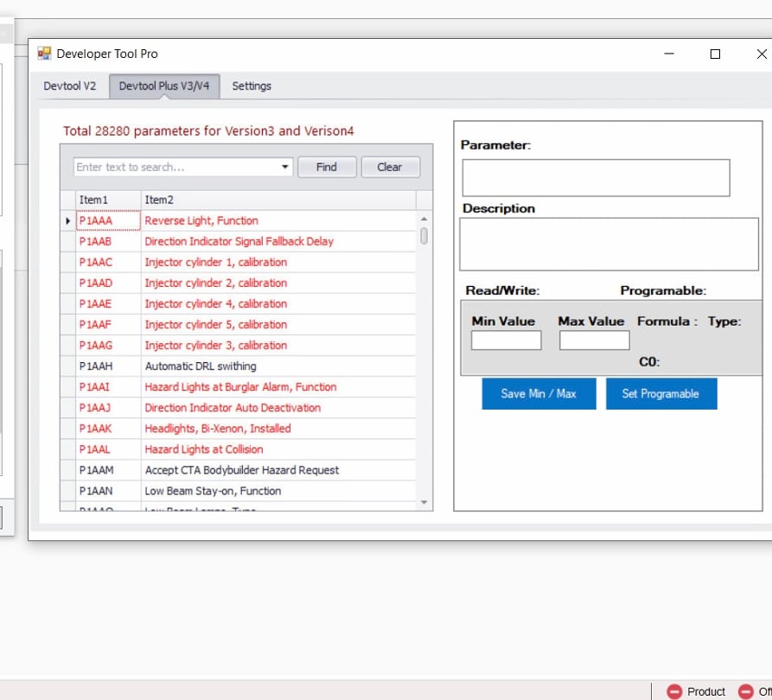Screen dimensions: 772x700
Task: Minimize the Developer Tool Pro window
Action: click(x=669, y=54)
